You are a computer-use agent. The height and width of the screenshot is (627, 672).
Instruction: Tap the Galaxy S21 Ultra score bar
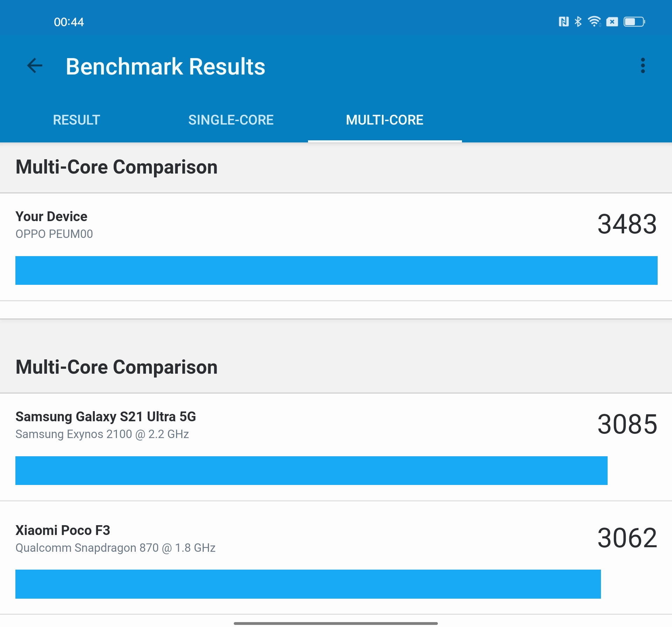pyautogui.click(x=311, y=471)
